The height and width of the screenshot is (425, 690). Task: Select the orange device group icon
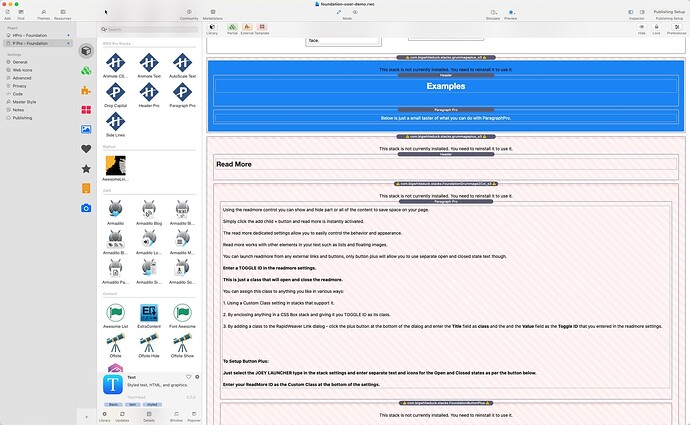[x=86, y=188]
